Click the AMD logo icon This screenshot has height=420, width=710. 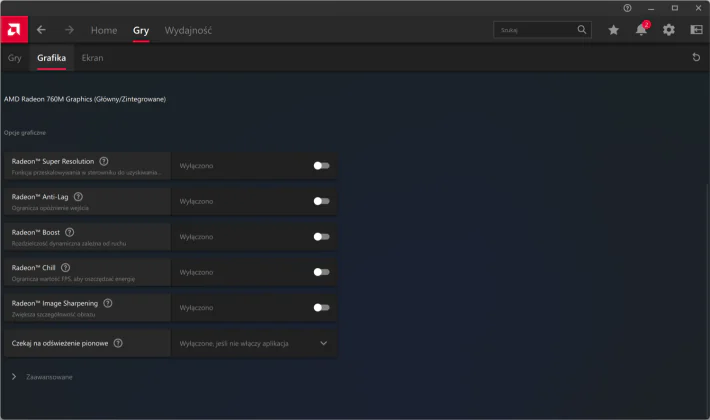tap(14, 30)
